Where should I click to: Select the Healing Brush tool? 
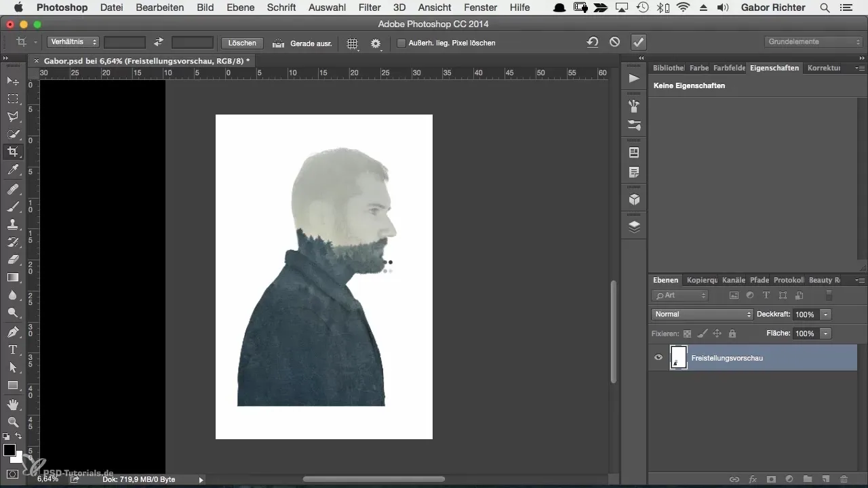pos(13,189)
